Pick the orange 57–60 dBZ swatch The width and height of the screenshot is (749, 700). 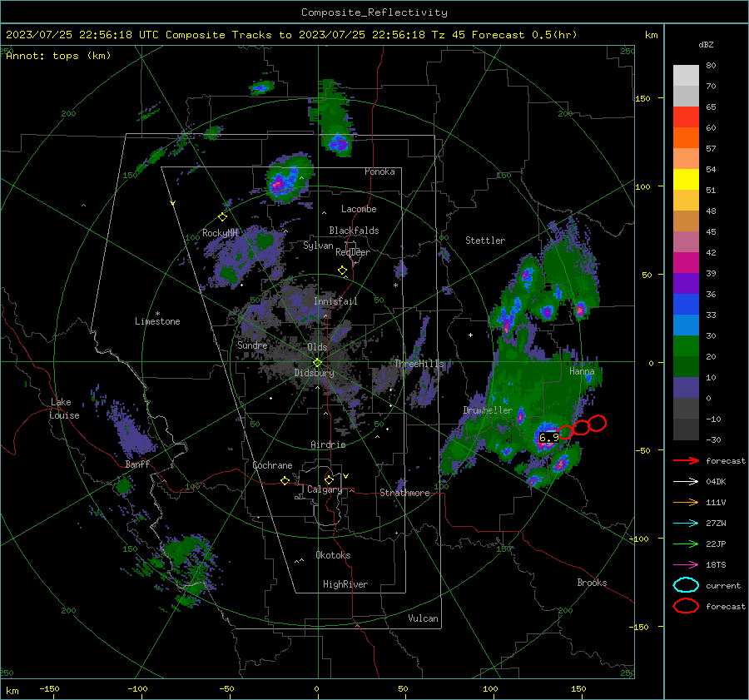pos(686,138)
